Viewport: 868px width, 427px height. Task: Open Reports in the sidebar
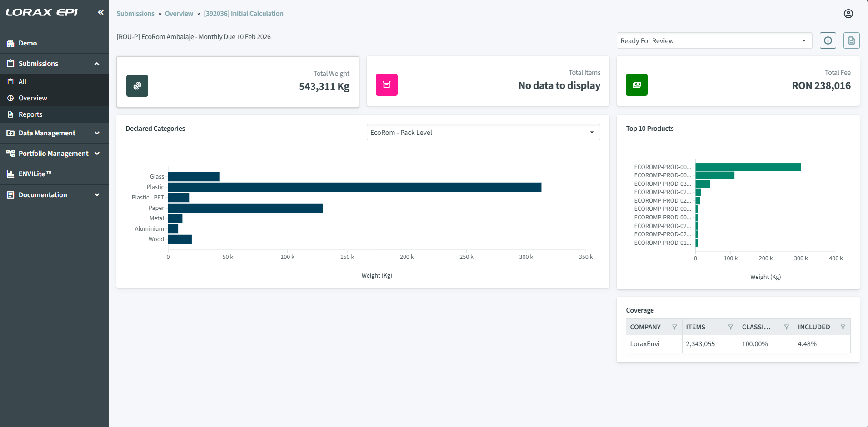[30, 114]
